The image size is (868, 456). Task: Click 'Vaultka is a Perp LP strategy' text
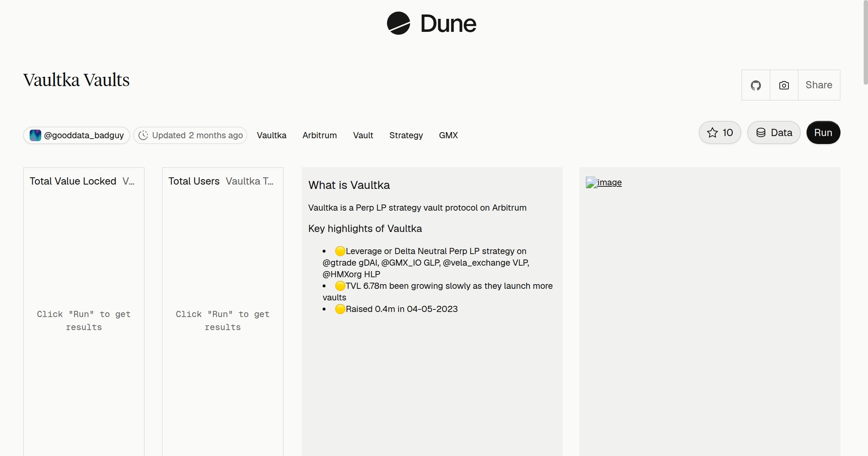pyautogui.click(x=417, y=208)
